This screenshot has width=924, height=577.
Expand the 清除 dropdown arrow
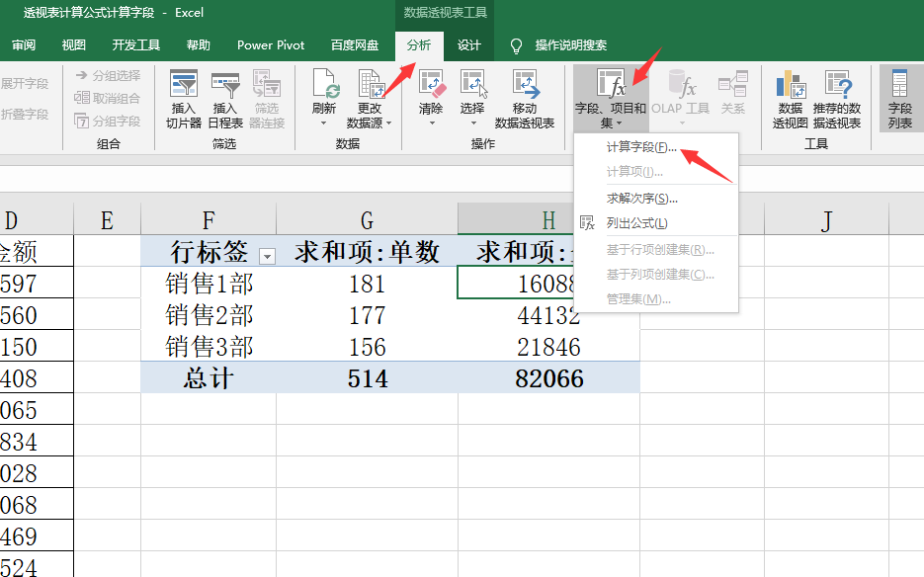pyautogui.click(x=432, y=124)
